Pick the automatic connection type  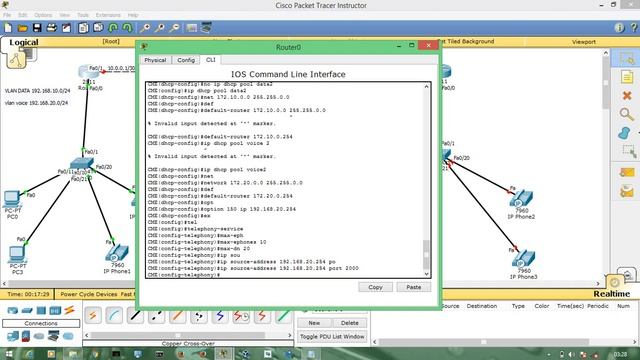point(93,316)
